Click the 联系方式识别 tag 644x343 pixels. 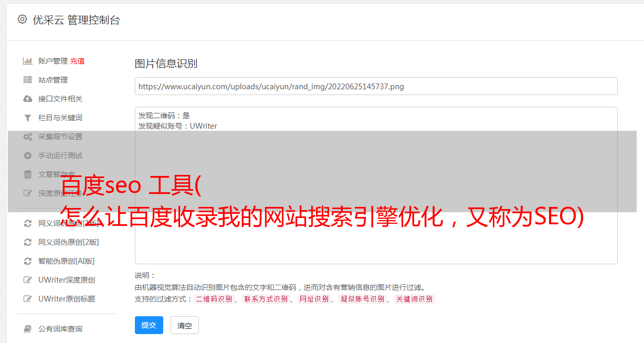(x=266, y=299)
